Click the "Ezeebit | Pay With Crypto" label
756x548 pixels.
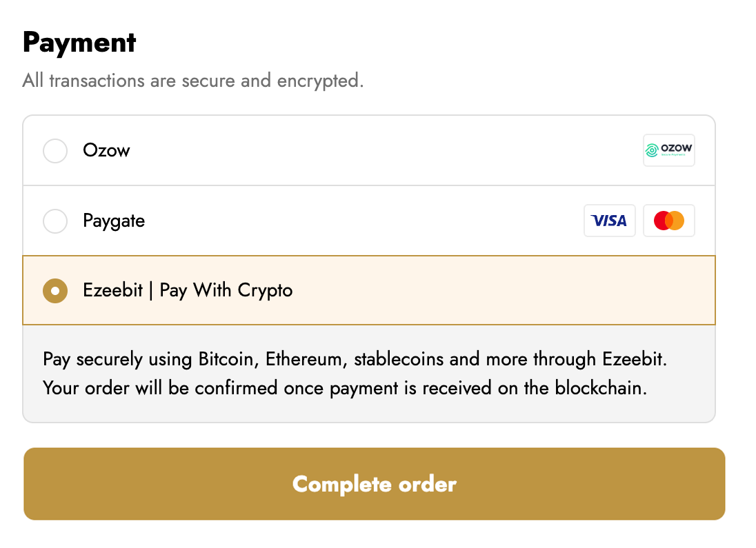point(188,290)
